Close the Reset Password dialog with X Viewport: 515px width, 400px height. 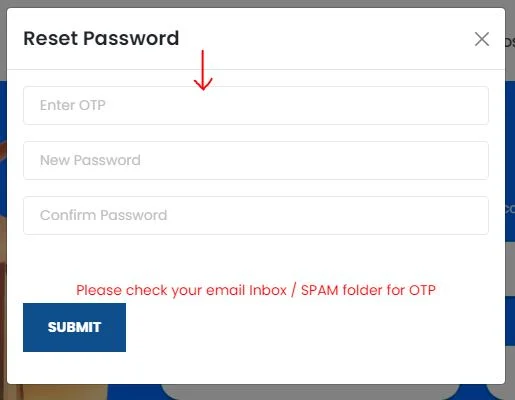(x=482, y=39)
